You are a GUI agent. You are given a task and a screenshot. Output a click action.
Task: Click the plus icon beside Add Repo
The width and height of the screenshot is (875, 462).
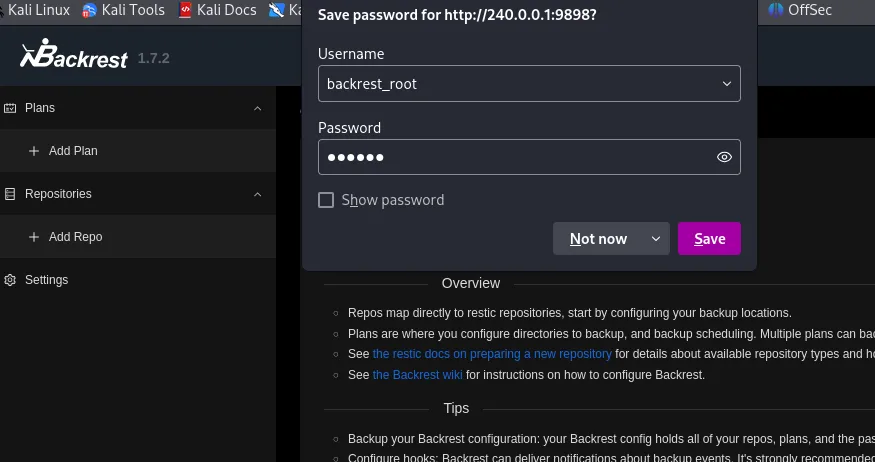[x=34, y=237]
